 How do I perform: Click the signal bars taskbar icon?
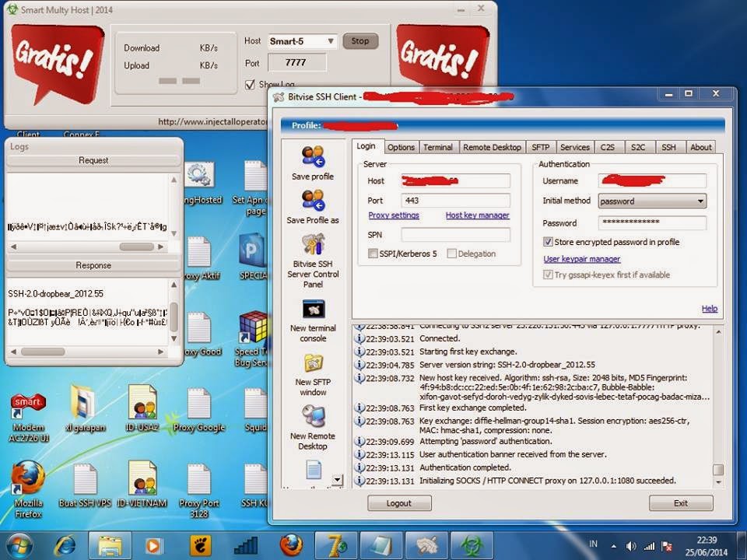(246, 545)
